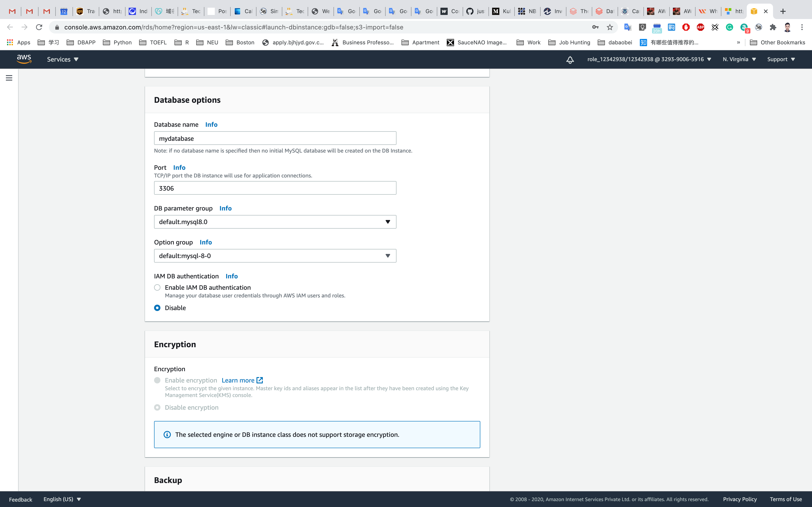Click the Port number input field
The width and height of the screenshot is (812, 507).
tap(275, 188)
